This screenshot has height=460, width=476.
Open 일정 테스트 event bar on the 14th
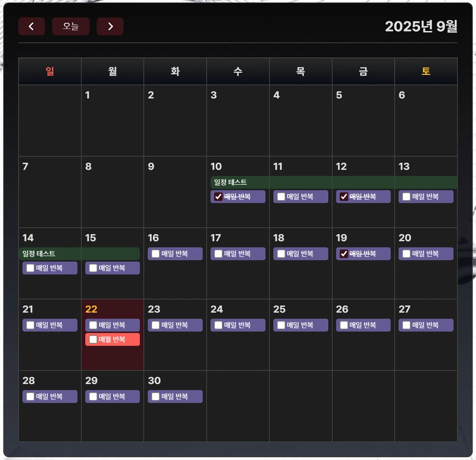(79, 254)
